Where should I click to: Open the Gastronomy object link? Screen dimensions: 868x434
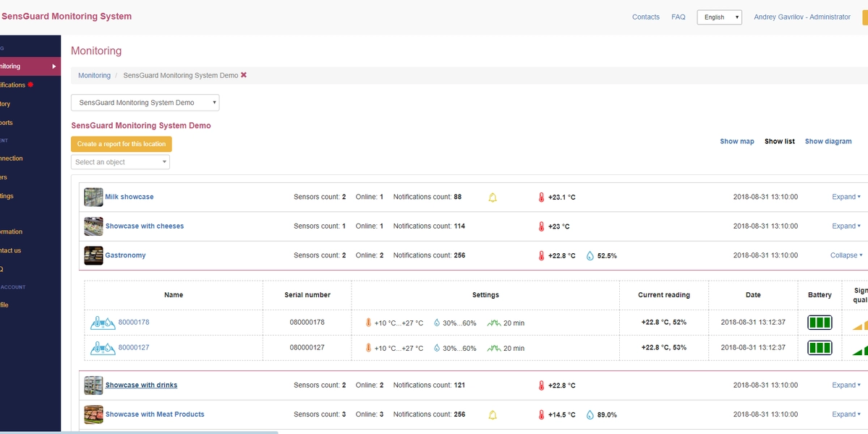(x=126, y=255)
